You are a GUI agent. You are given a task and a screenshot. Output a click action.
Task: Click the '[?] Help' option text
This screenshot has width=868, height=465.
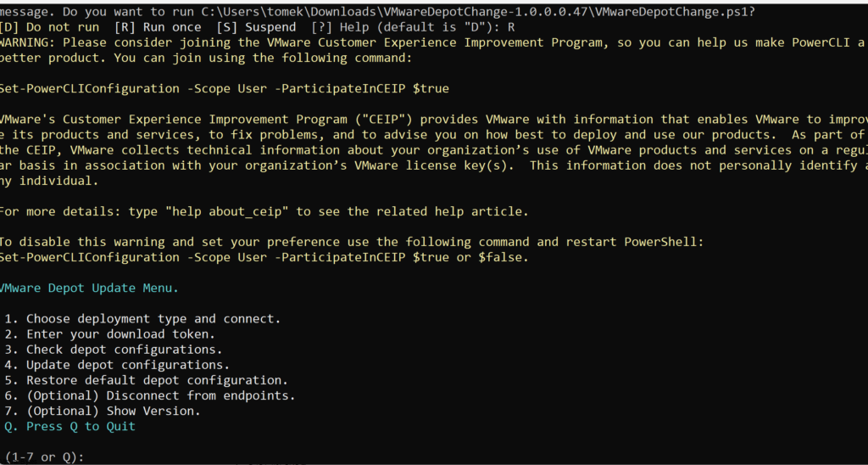(x=339, y=27)
